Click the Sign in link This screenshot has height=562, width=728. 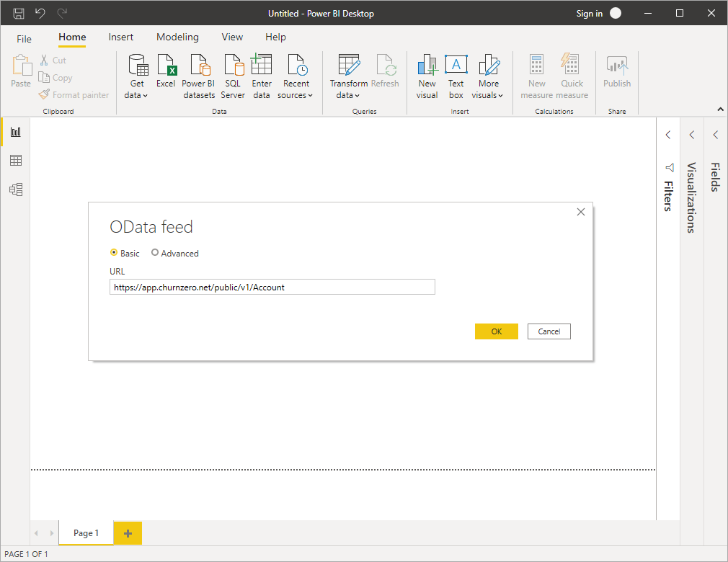click(589, 14)
